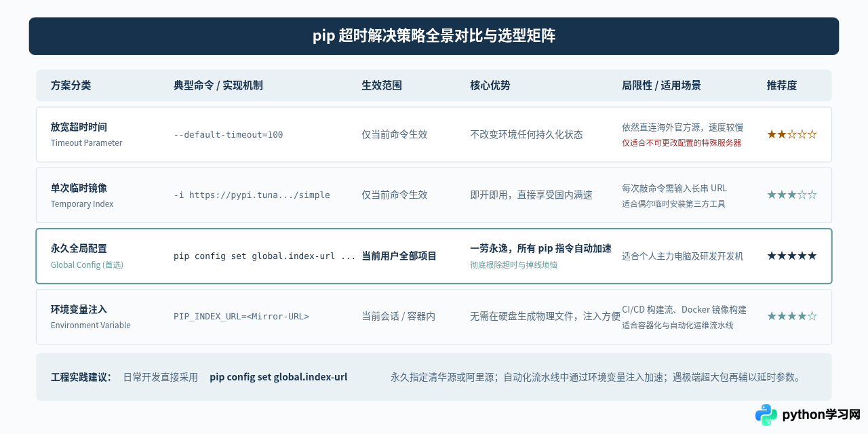Click the two-star rating in 放宽超时时间 row
The image size is (868, 434).
(x=792, y=134)
